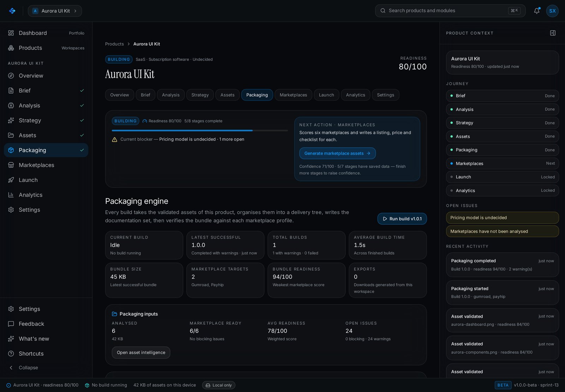Open the Packaging completed activity entry
565x392 pixels.
click(x=502, y=265)
